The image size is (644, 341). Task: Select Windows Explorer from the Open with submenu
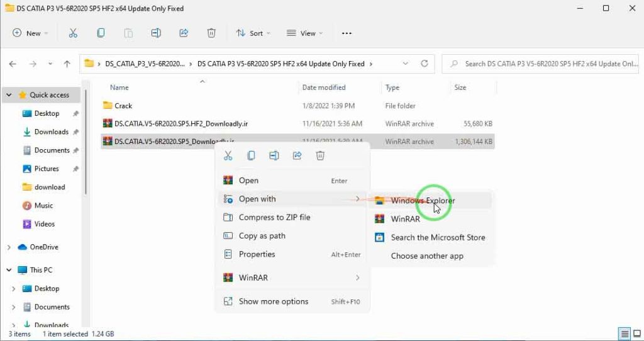(x=423, y=201)
